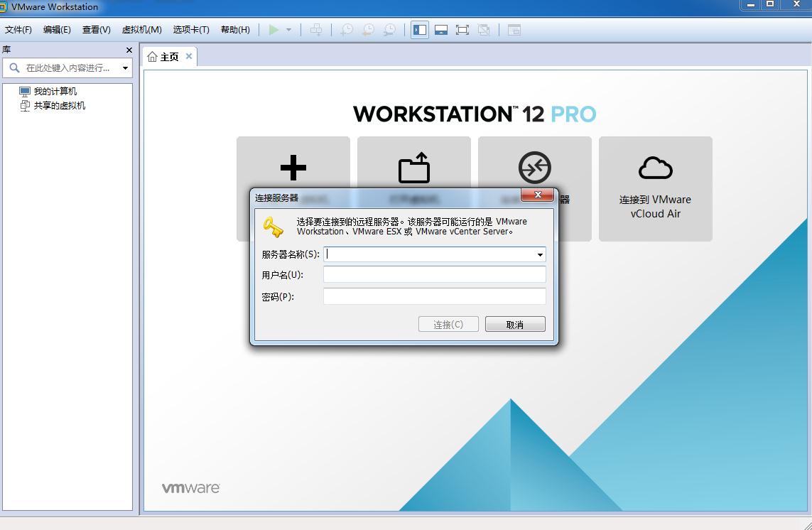Open the 文件(F) menu
The height and width of the screenshot is (530, 812).
[18, 30]
